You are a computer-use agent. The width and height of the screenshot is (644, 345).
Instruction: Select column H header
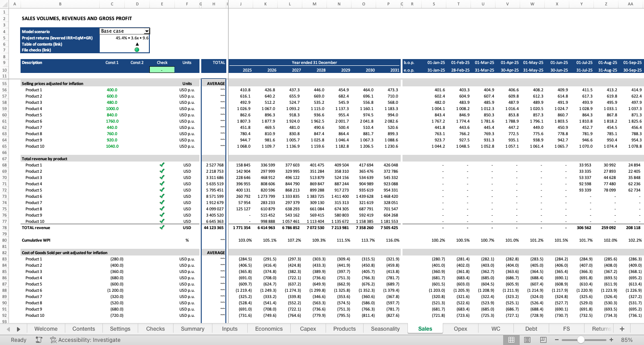(214, 4)
